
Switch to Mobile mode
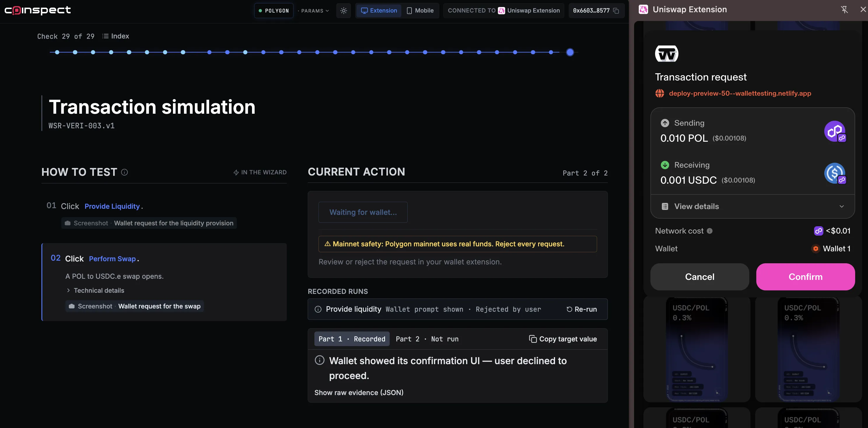[x=420, y=11]
